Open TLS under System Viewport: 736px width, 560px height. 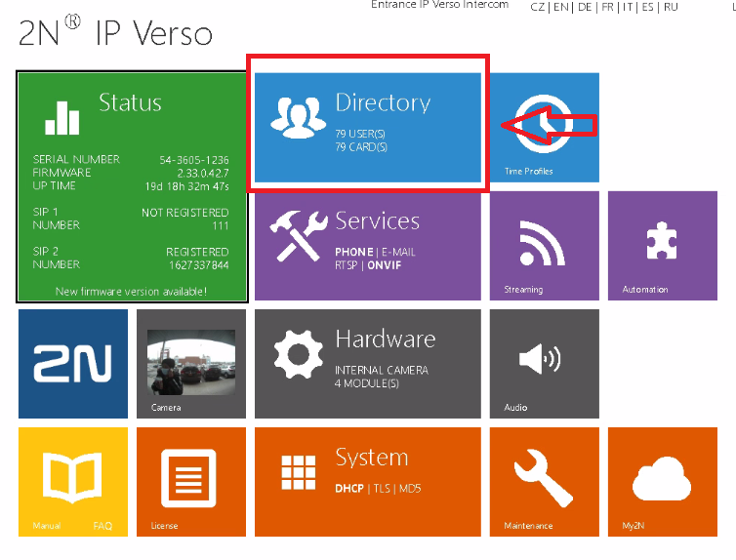point(382,489)
